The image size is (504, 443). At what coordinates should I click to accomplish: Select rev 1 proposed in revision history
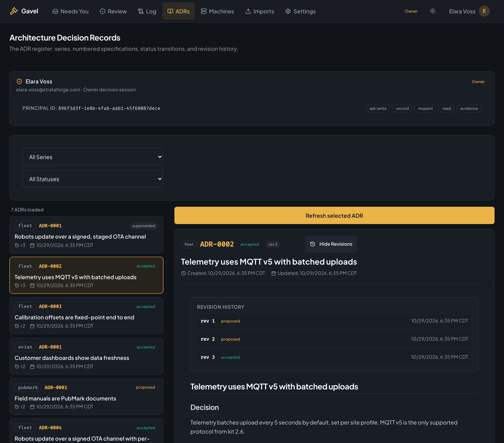tap(334, 321)
